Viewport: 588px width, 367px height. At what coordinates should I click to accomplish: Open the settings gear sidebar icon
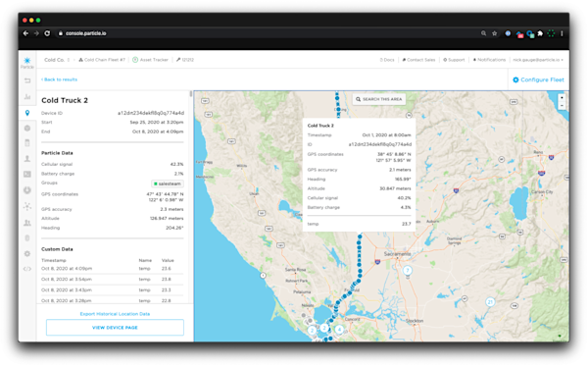27,253
